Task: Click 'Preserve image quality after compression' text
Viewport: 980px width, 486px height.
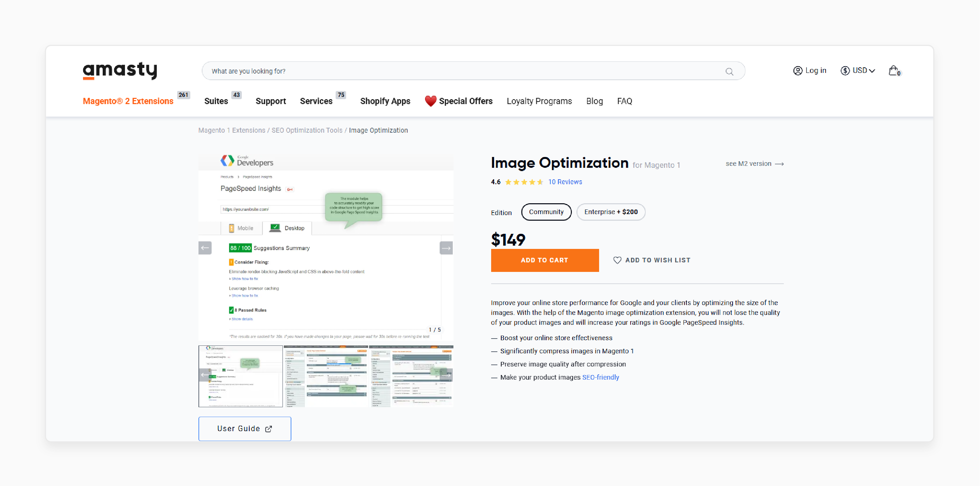Action: point(563,364)
